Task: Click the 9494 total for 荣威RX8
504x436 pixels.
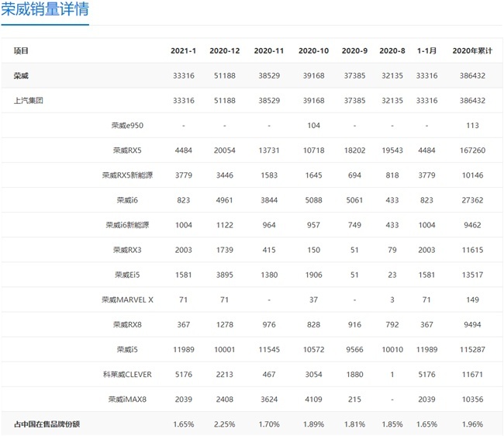Action: (x=472, y=325)
